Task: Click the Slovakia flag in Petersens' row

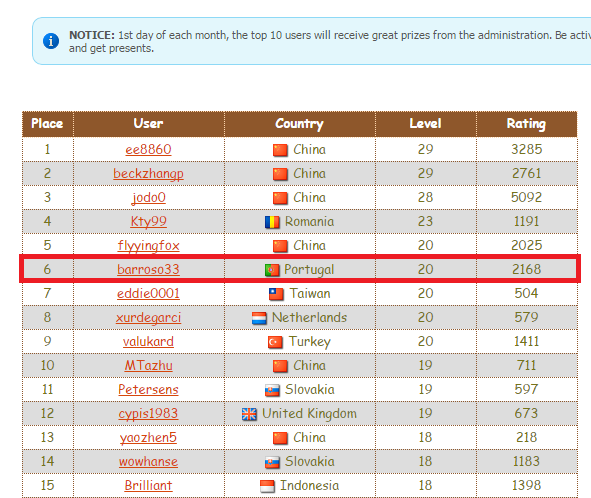Action: click(272, 390)
